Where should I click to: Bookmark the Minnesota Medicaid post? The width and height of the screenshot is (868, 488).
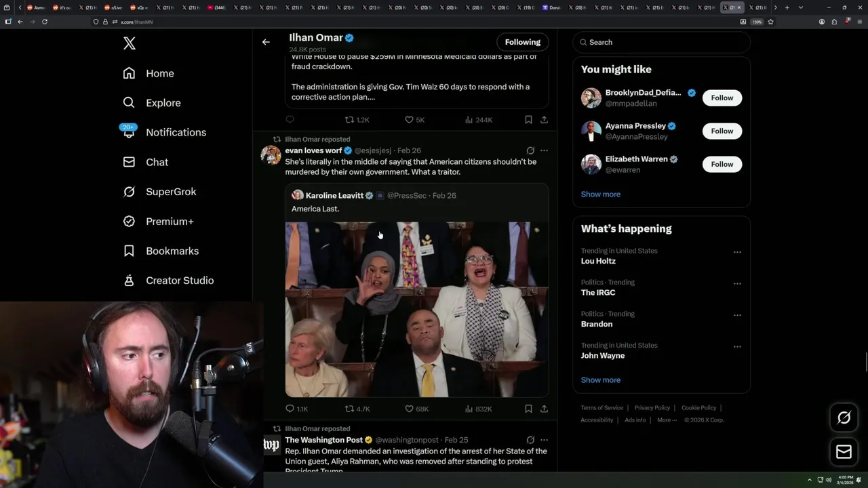click(x=528, y=119)
